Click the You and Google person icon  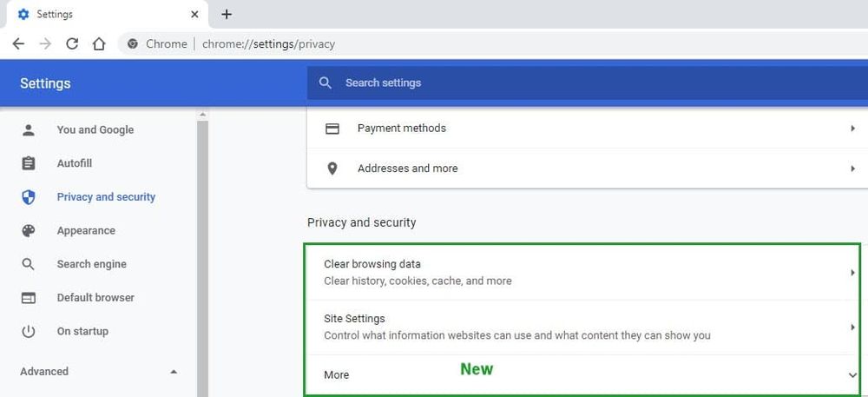[29, 130]
